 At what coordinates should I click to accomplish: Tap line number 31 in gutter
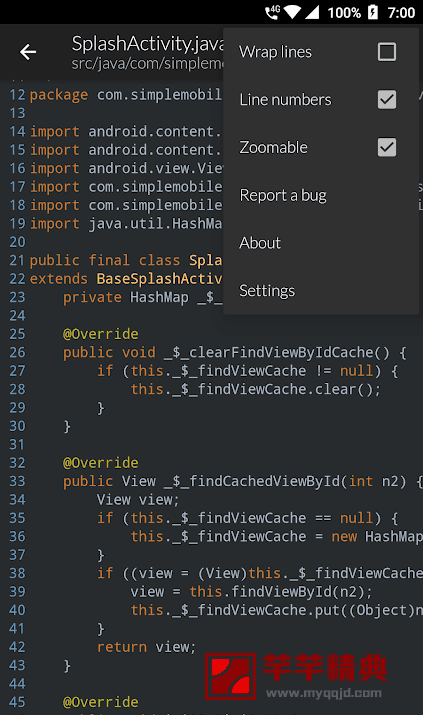click(17, 445)
